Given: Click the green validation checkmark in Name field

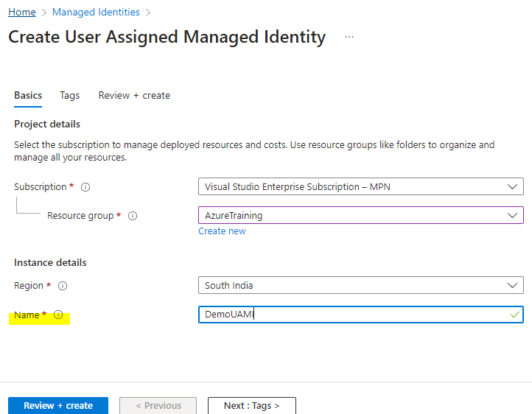Looking at the screenshot, I should click(515, 315).
